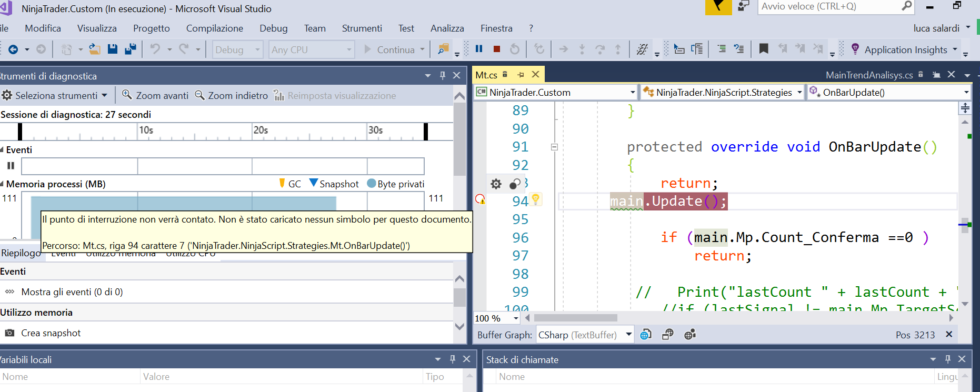Image resolution: width=980 pixels, height=392 pixels.
Task: Toggle auto-hide pin on Stack di chiamate
Action: [948, 359]
